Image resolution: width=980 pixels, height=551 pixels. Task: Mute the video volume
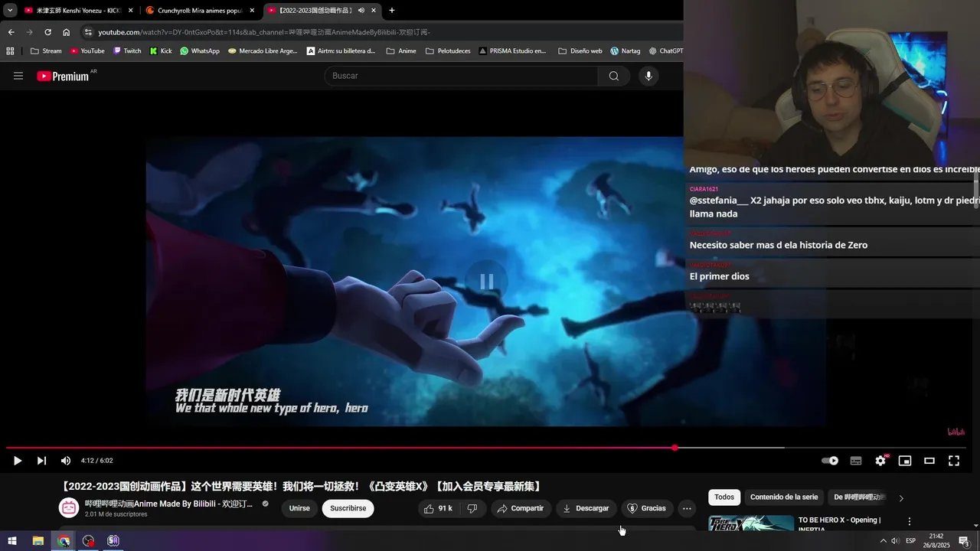[x=66, y=461]
